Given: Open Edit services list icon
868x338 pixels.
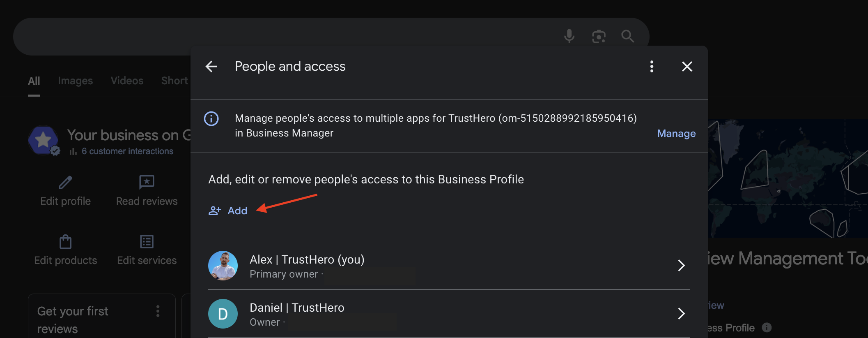Looking at the screenshot, I should [x=147, y=241].
